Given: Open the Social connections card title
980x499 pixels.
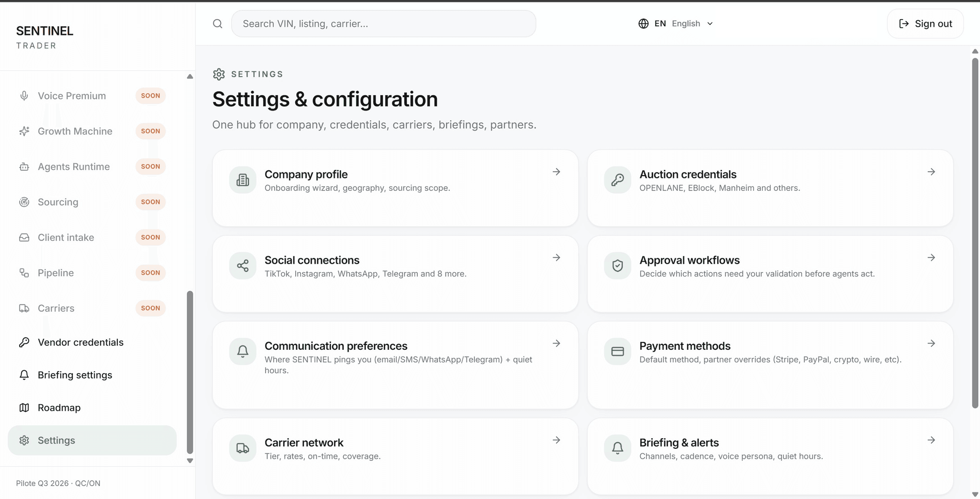Looking at the screenshot, I should [312, 260].
